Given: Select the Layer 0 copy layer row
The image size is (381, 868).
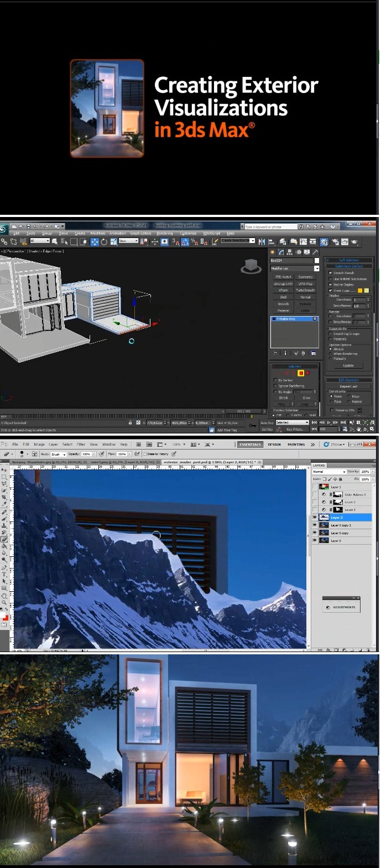Looking at the screenshot, I should tap(342, 533).
